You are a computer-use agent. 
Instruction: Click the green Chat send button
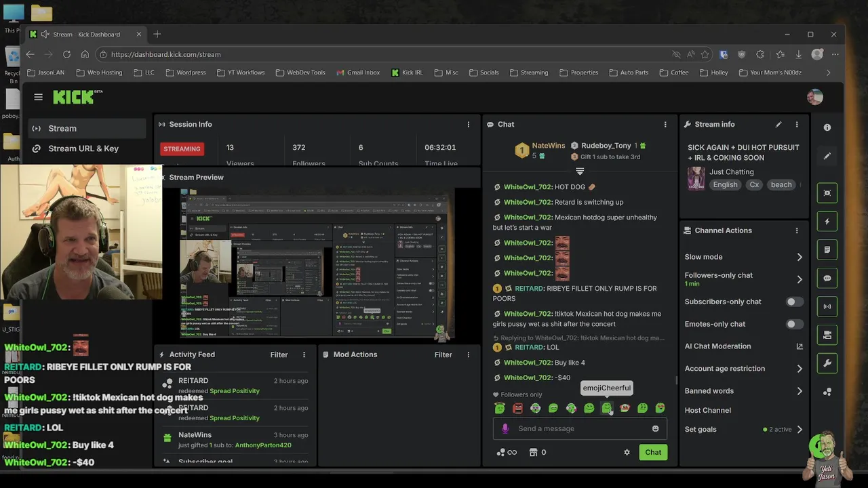coord(653,452)
